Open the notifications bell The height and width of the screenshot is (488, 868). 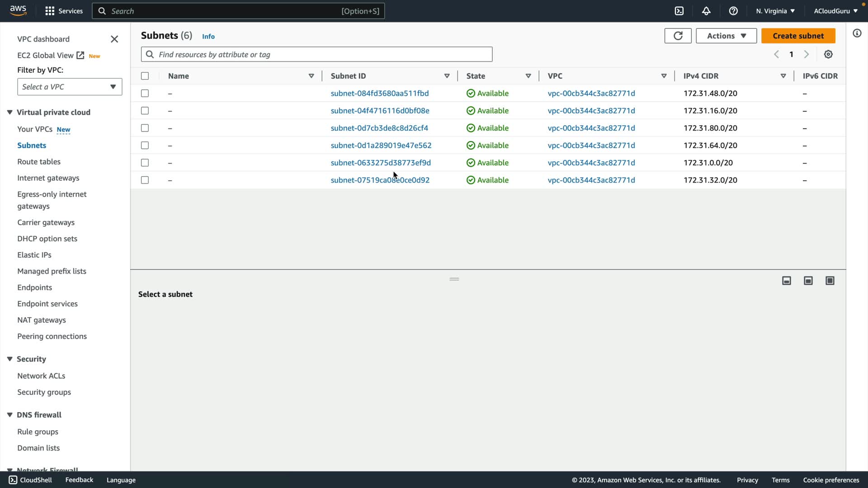coord(706,11)
